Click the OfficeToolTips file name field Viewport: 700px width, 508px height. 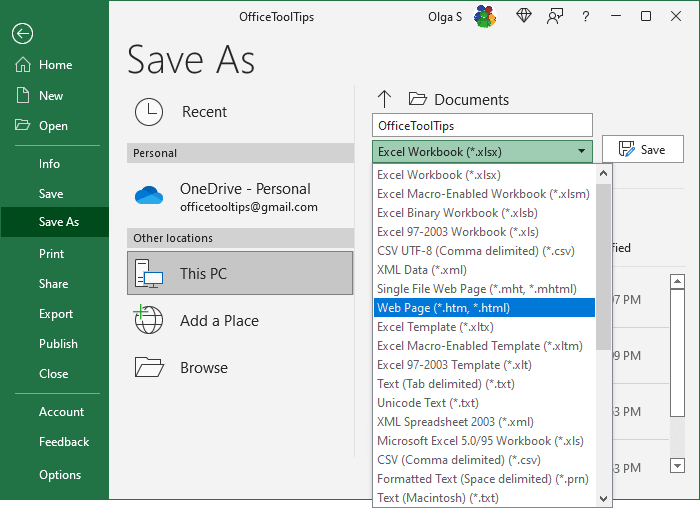tap(482, 125)
